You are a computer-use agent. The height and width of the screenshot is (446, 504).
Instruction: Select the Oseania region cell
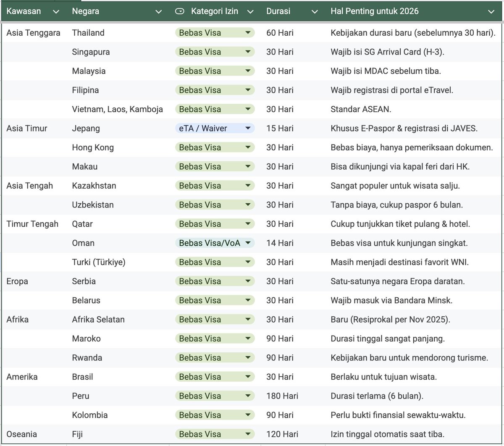coord(34,434)
